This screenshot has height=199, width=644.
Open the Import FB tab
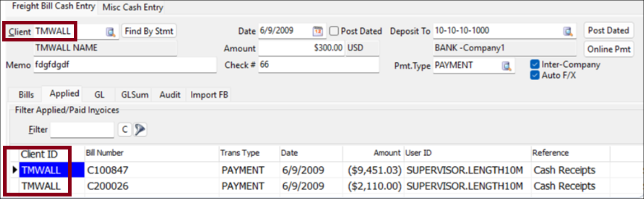tap(211, 95)
